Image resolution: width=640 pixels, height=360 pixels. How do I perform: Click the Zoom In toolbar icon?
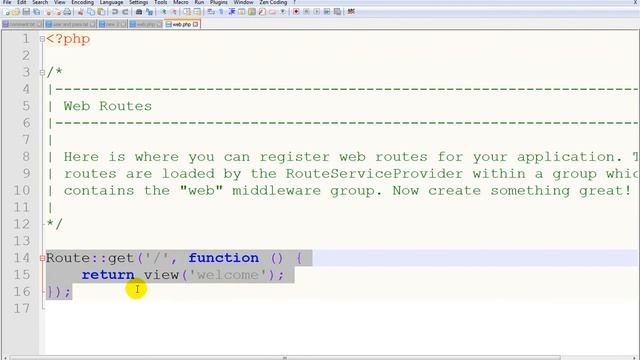(x=163, y=12)
